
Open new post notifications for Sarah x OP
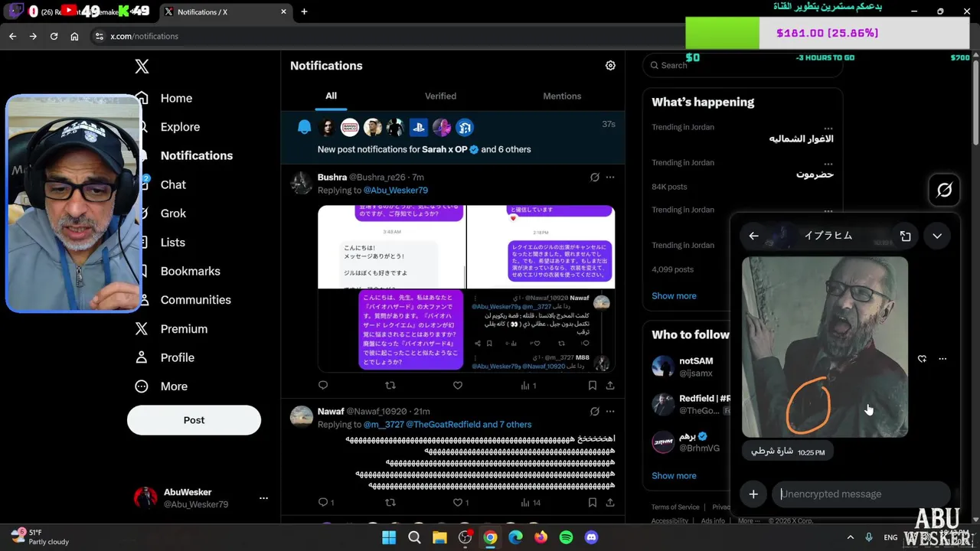point(452,138)
